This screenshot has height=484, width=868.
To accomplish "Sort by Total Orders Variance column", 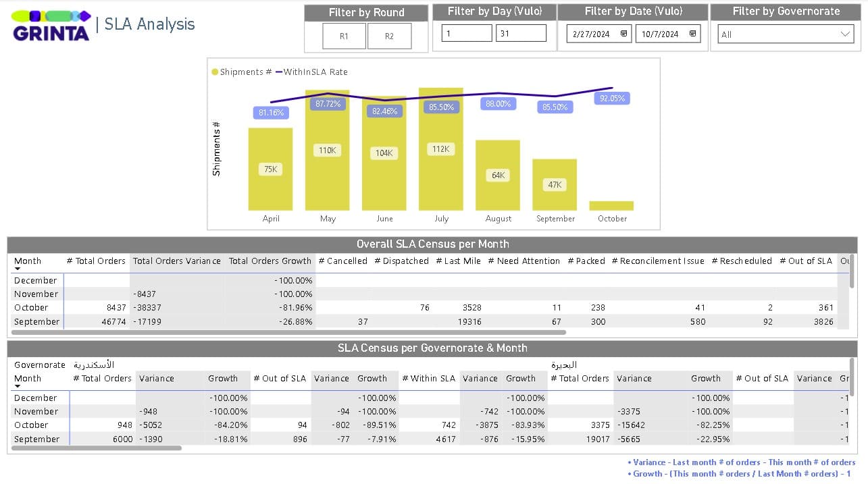I will (x=177, y=261).
